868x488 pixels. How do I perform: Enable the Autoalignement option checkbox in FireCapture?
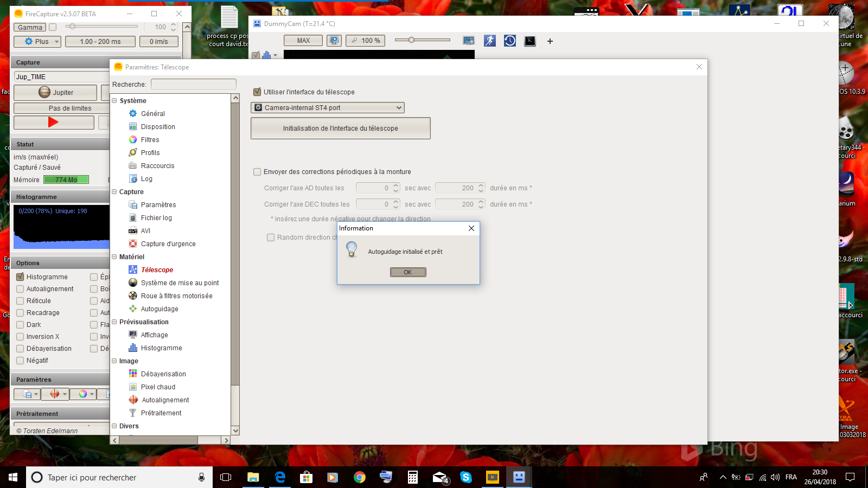click(x=20, y=289)
